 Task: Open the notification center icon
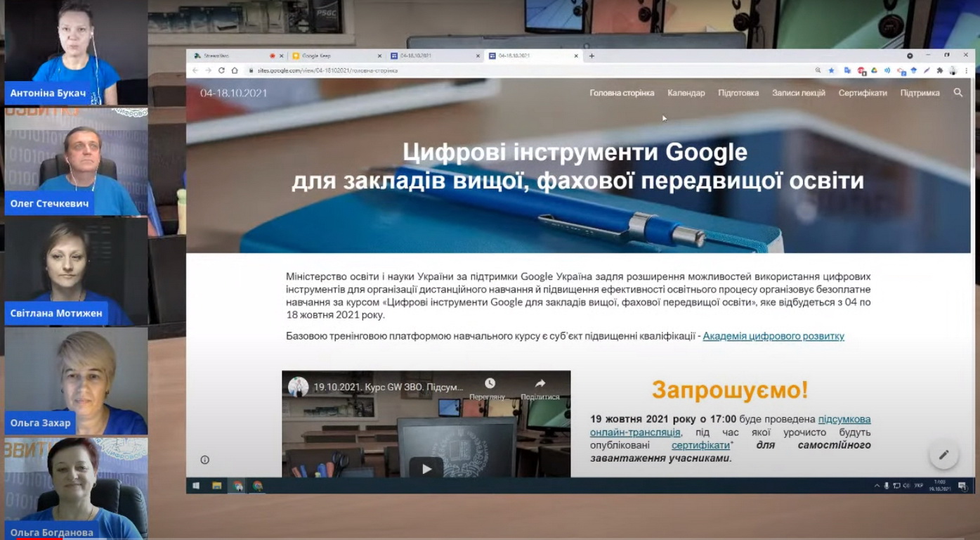tap(962, 486)
